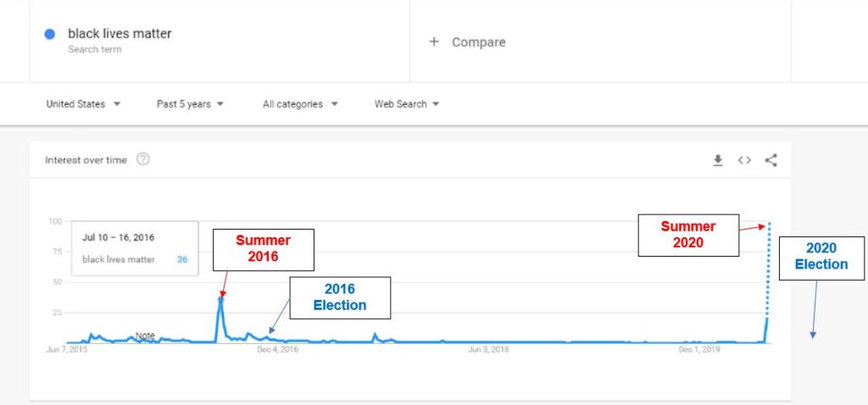Viewport: 868px width, 405px height.
Task: Change the Past 5 years time range
Action: [190, 104]
